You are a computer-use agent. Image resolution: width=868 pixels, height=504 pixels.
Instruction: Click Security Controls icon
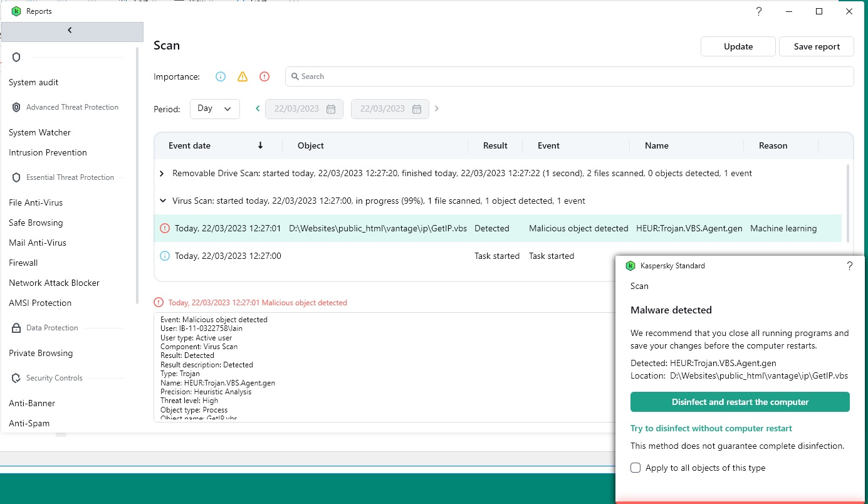[16, 378]
